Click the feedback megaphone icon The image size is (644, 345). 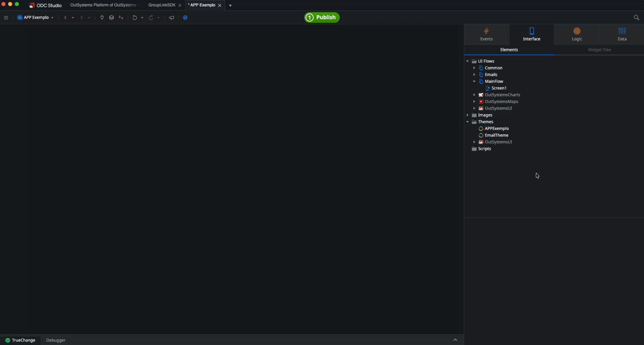(172, 18)
